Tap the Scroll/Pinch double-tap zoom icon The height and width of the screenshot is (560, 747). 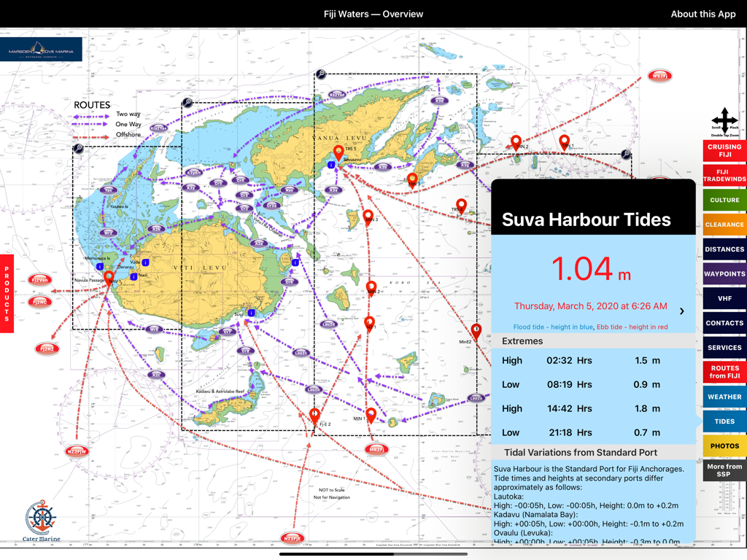tap(724, 120)
